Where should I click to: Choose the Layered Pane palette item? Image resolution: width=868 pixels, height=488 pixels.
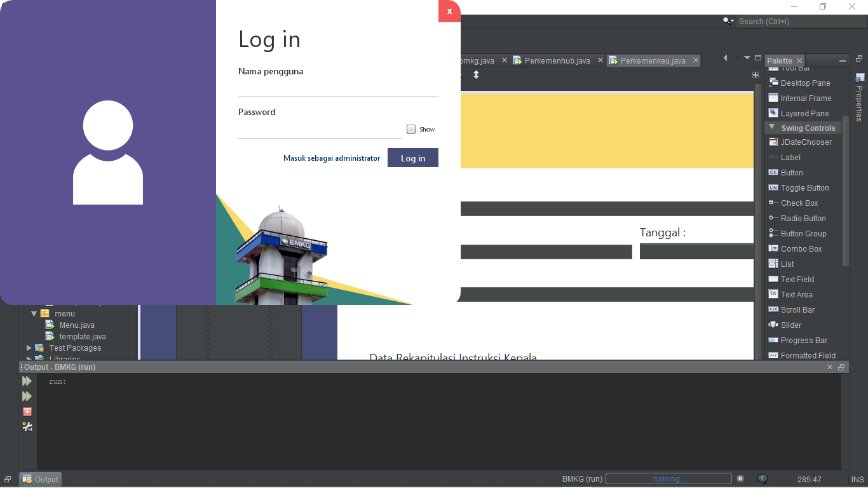(x=804, y=114)
